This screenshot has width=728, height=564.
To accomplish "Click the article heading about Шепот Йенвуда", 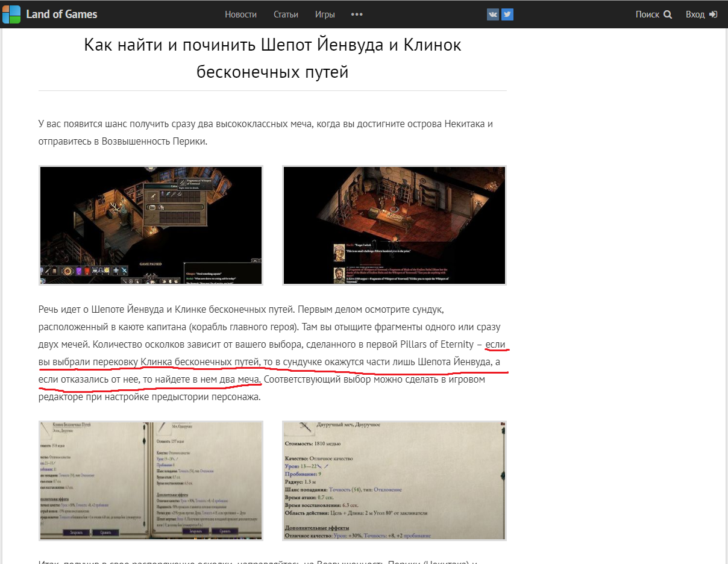I will 272,58.
